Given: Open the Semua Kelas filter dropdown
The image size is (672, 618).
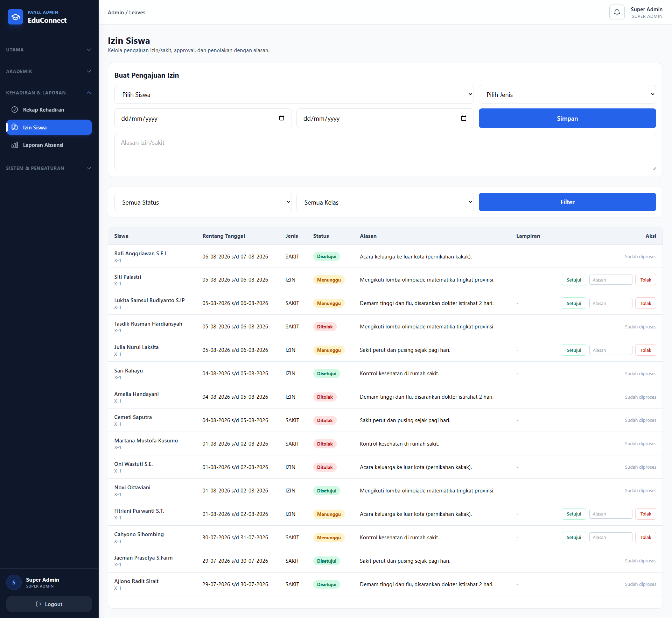Looking at the screenshot, I should (x=385, y=202).
